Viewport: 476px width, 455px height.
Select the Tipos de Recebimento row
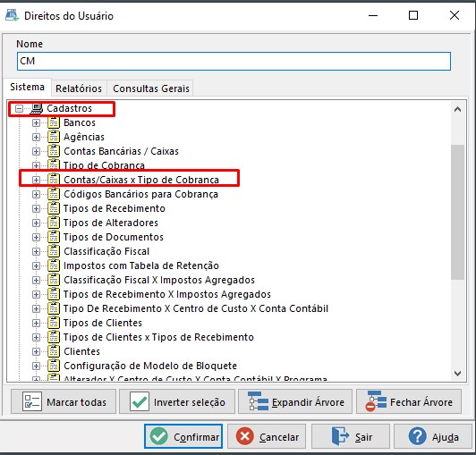coord(115,208)
